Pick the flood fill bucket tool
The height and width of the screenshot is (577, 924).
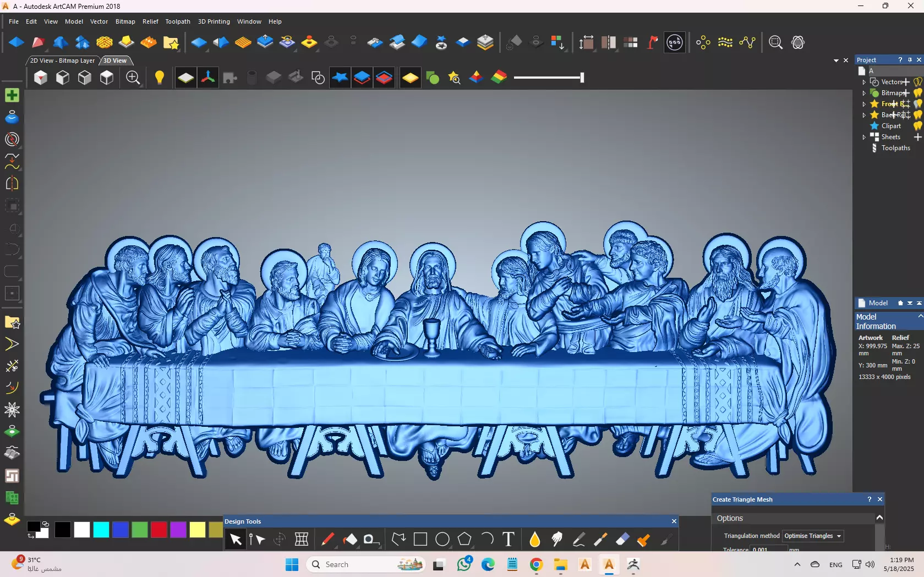coord(350,539)
